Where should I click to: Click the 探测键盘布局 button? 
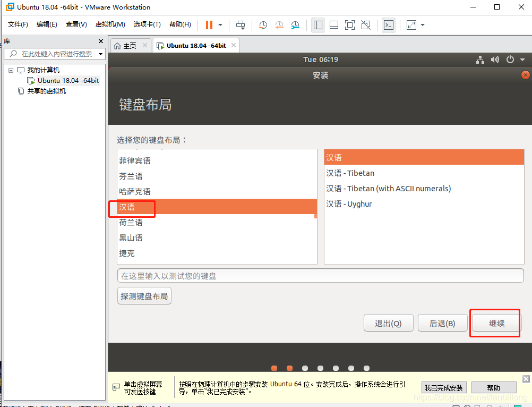click(144, 296)
